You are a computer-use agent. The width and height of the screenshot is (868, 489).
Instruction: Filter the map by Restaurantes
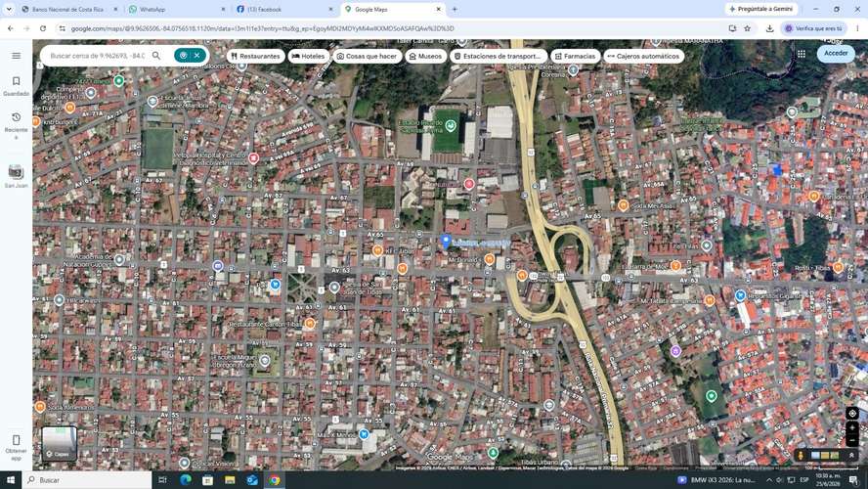click(x=256, y=56)
